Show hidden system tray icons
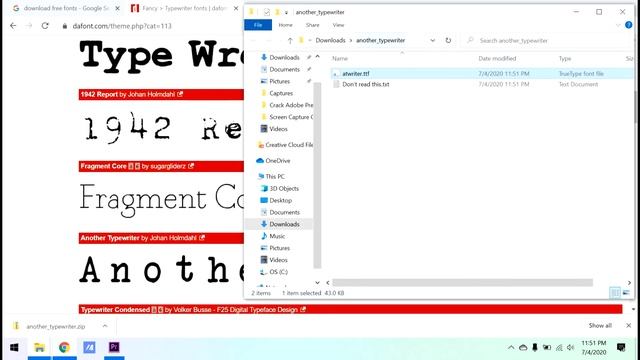The image size is (640, 360). [x=511, y=348]
